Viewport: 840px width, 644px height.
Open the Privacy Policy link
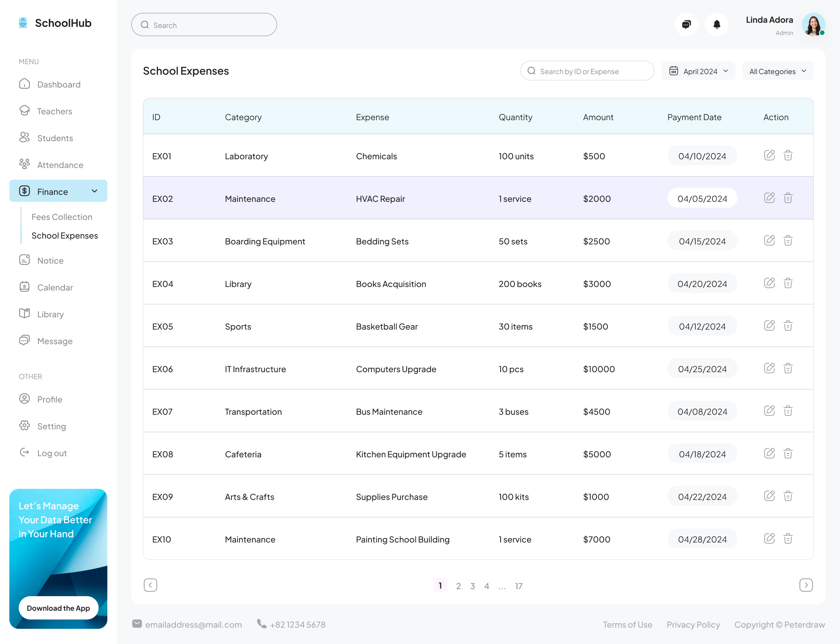(x=693, y=624)
